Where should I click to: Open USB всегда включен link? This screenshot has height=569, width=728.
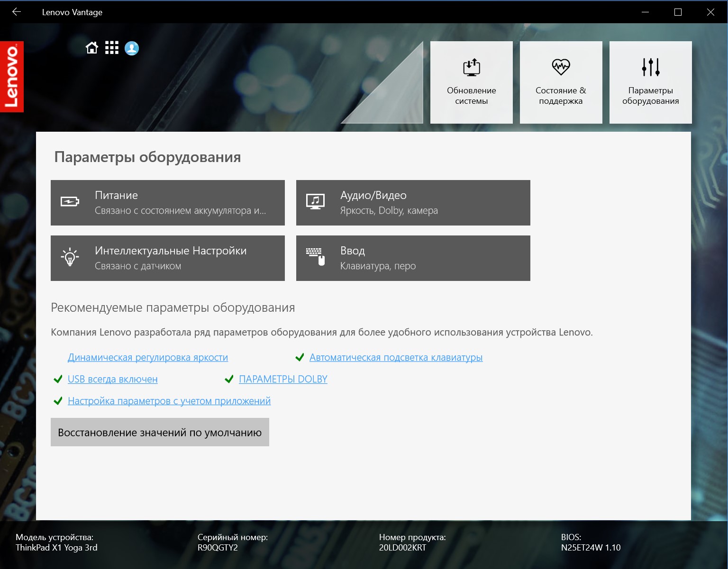[113, 379]
